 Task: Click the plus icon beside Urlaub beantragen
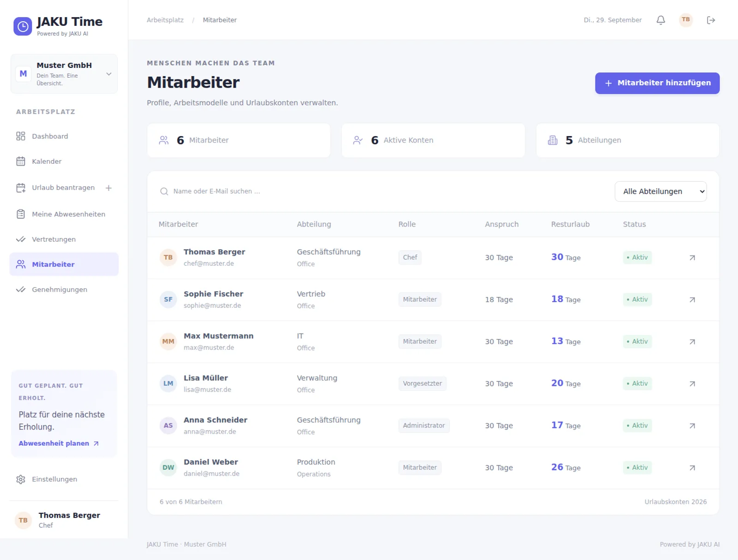[x=108, y=188]
